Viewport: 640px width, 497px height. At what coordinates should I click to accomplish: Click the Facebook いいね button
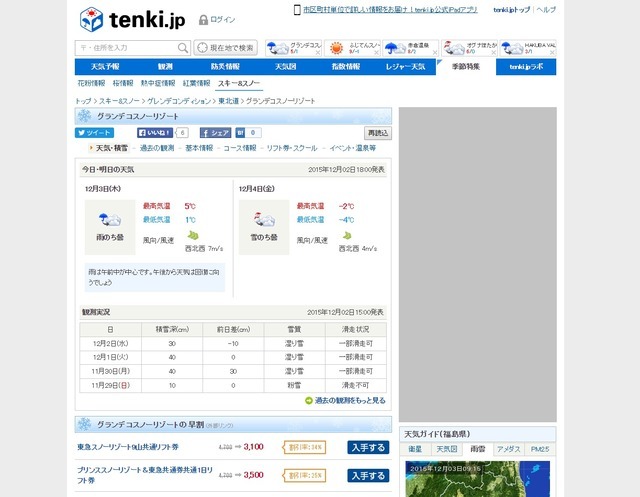155,133
